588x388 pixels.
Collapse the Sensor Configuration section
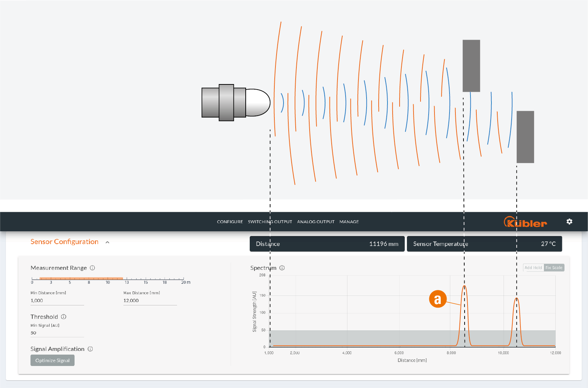click(x=108, y=242)
